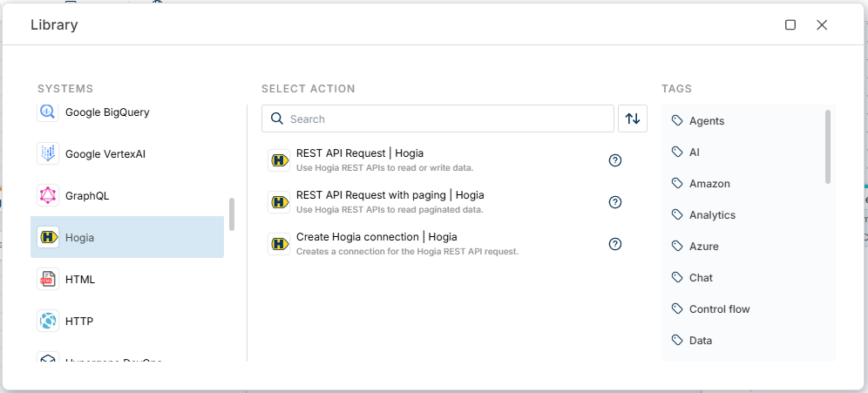This screenshot has width=868, height=393.
Task: Choose the GraphQL system label
Action: pos(87,196)
